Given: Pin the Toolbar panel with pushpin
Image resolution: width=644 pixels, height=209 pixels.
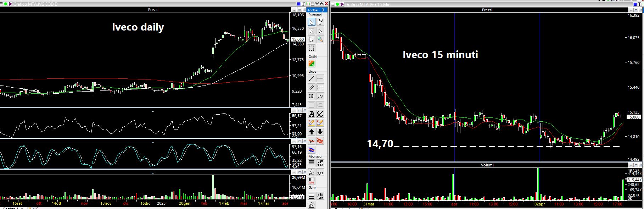Looking at the screenshot, I should click(x=322, y=10).
